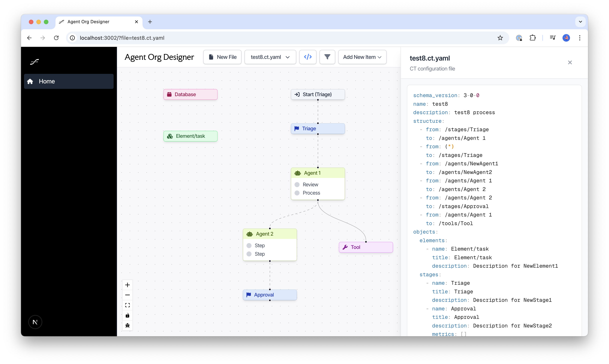Image resolution: width=609 pixels, height=364 pixels.
Task: Fit view with fullscreen icon
Action: 127,305
